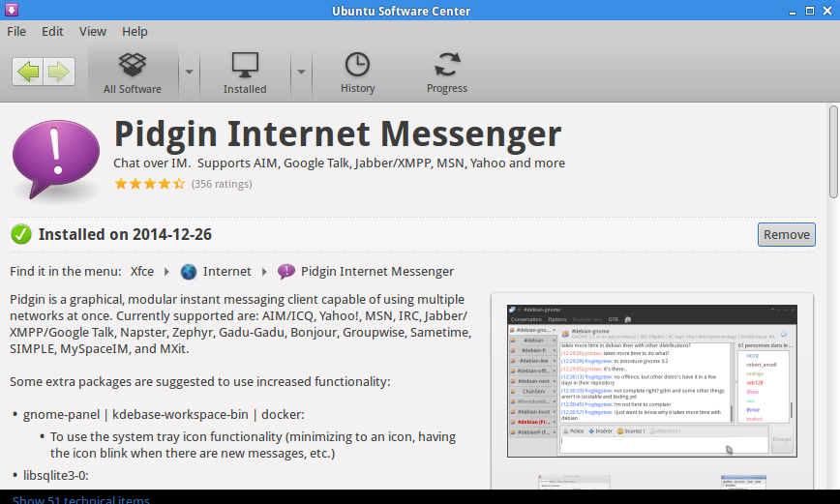Click the vertical scrollbar handle
Image resolution: width=840 pixels, height=504 pixels.
[833, 152]
